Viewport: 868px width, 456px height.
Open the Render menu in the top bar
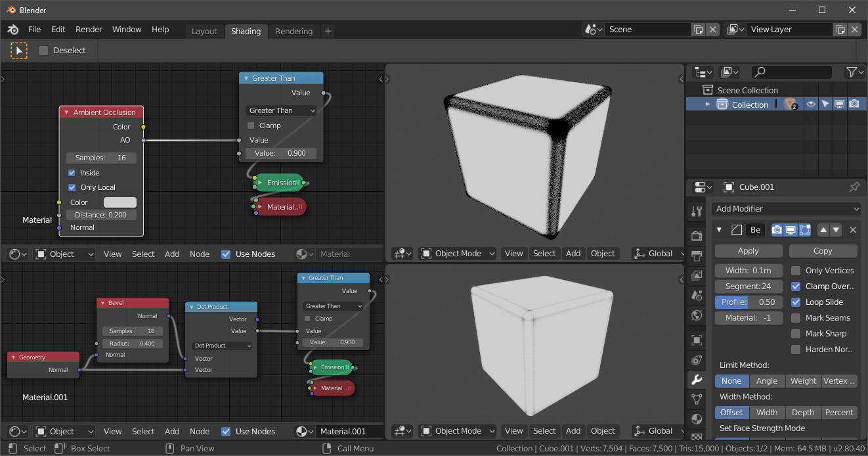[89, 29]
